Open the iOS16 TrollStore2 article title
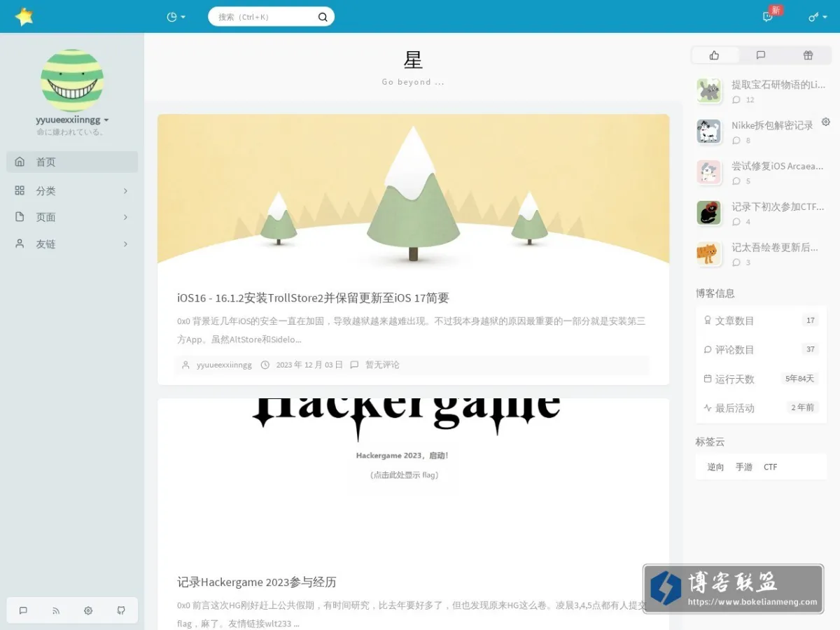The width and height of the screenshot is (840, 630). pos(313,297)
